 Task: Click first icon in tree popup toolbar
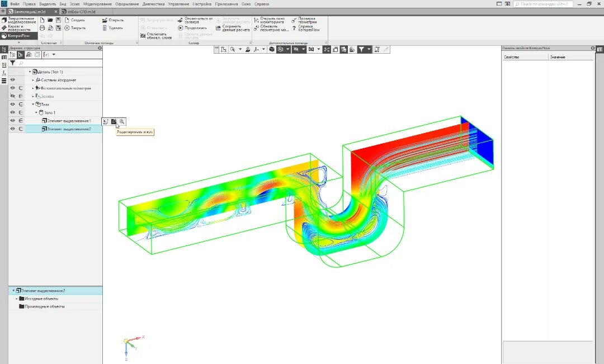[x=106, y=121]
